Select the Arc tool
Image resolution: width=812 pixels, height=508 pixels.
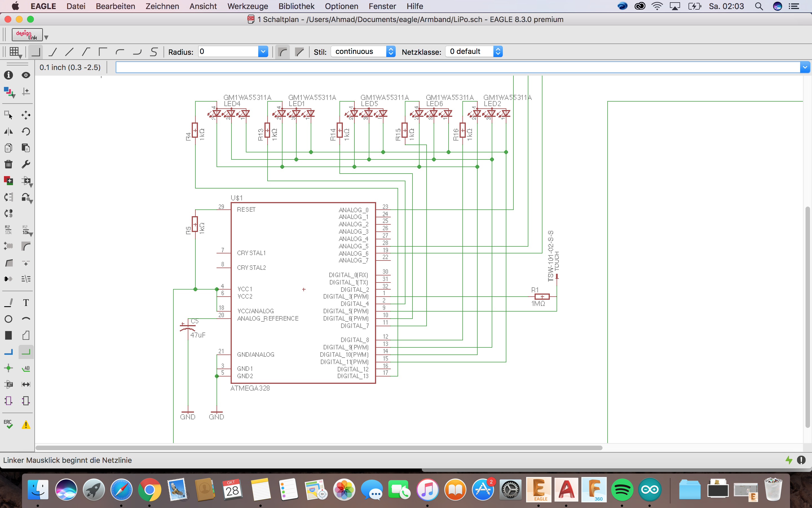tap(26, 319)
